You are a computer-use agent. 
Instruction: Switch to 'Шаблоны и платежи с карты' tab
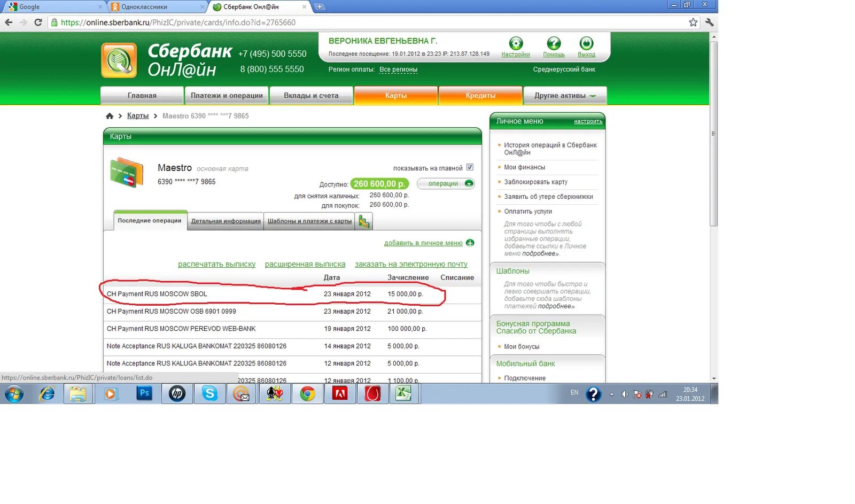pos(309,221)
